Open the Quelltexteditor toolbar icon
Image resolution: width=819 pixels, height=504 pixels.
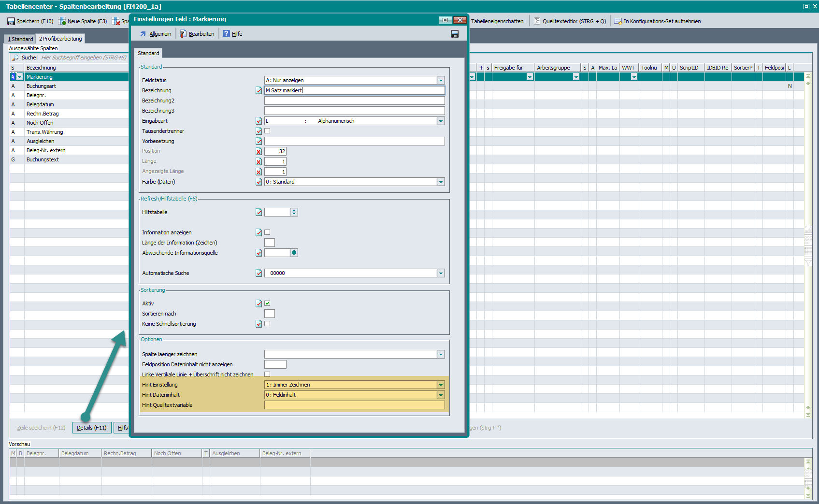click(537, 21)
